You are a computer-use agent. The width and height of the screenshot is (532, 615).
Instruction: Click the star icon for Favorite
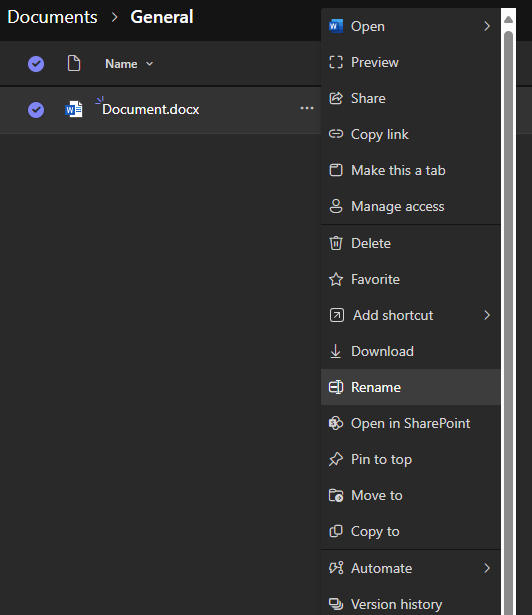click(336, 279)
